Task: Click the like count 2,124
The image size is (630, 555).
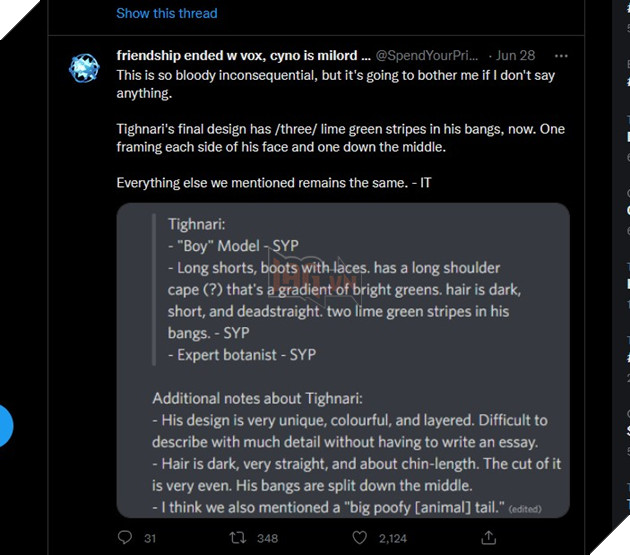Action: pos(393,539)
